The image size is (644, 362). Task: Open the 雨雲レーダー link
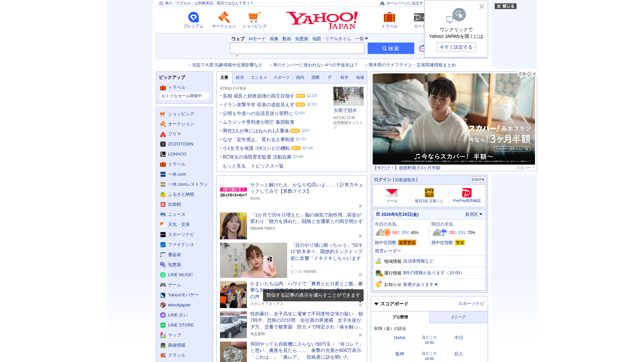point(388,251)
